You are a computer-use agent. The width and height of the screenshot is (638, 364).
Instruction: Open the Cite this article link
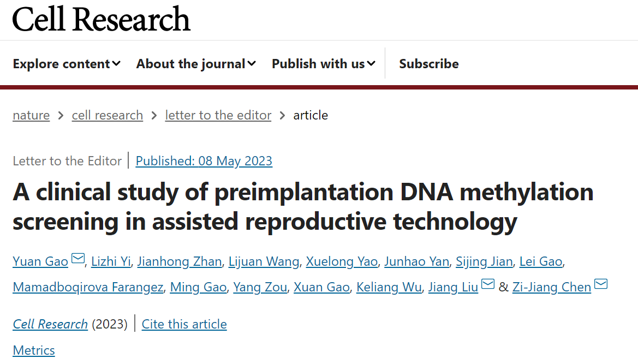point(184,324)
